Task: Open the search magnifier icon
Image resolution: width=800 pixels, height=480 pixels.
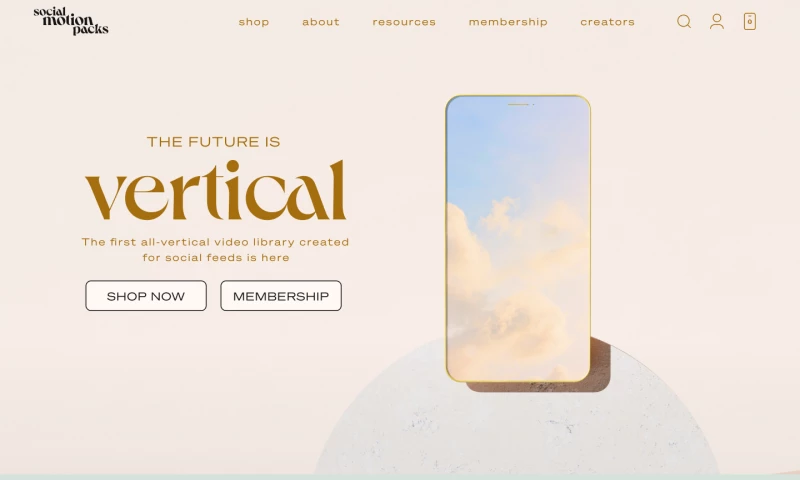Action: (684, 21)
